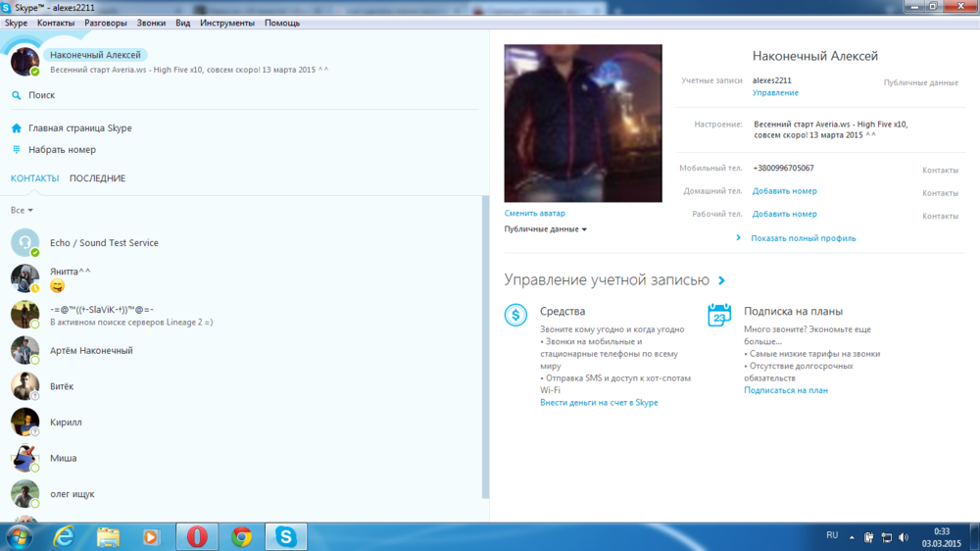This screenshot has width=980, height=551.
Task: Click the mobile number +3800996705067
Action: pos(783,169)
